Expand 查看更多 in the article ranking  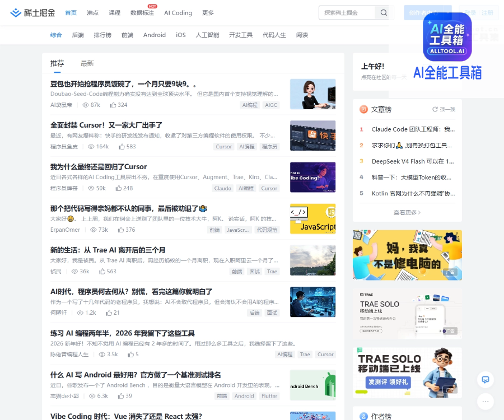point(407,212)
